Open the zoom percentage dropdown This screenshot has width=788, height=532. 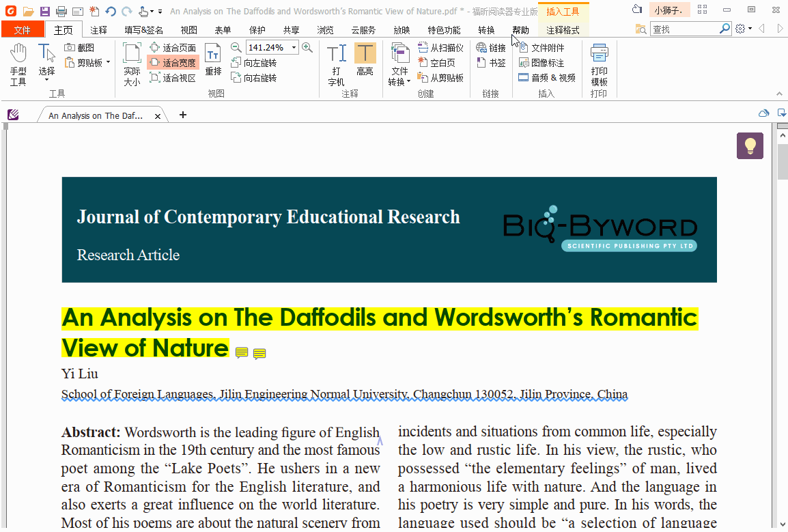coord(294,47)
